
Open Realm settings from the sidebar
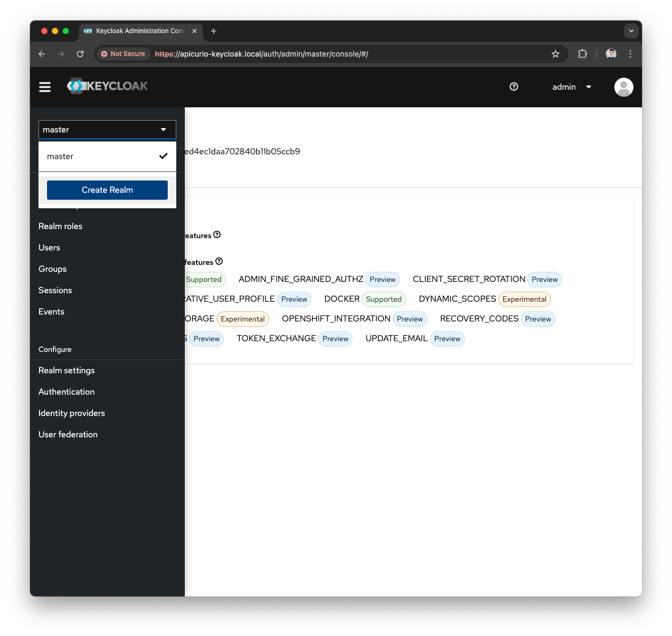point(66,370)
